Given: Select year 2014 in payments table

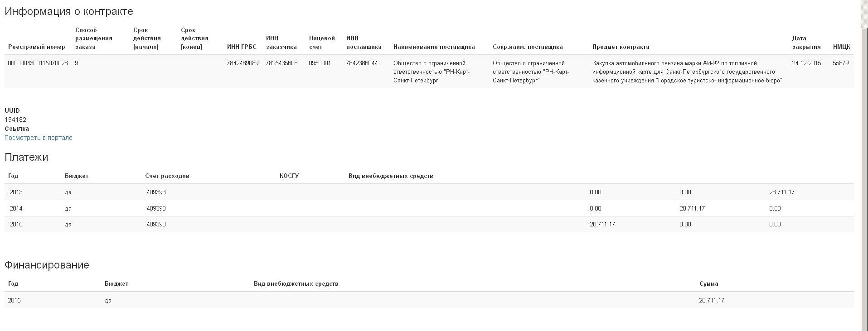Looking at the screenshot, I should point(16,208).
